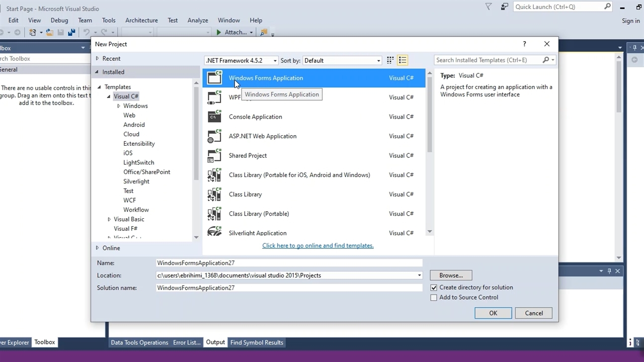Switch to small icons view
Viewport: 644px width, 362px height.
coord(390,60)
